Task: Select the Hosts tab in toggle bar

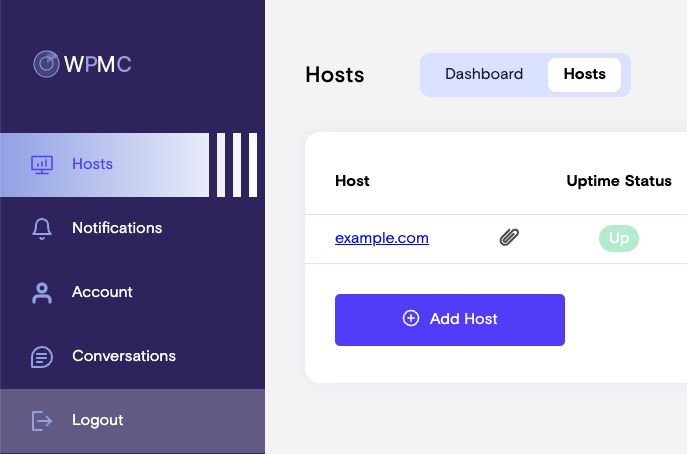Action: (584, 74)
